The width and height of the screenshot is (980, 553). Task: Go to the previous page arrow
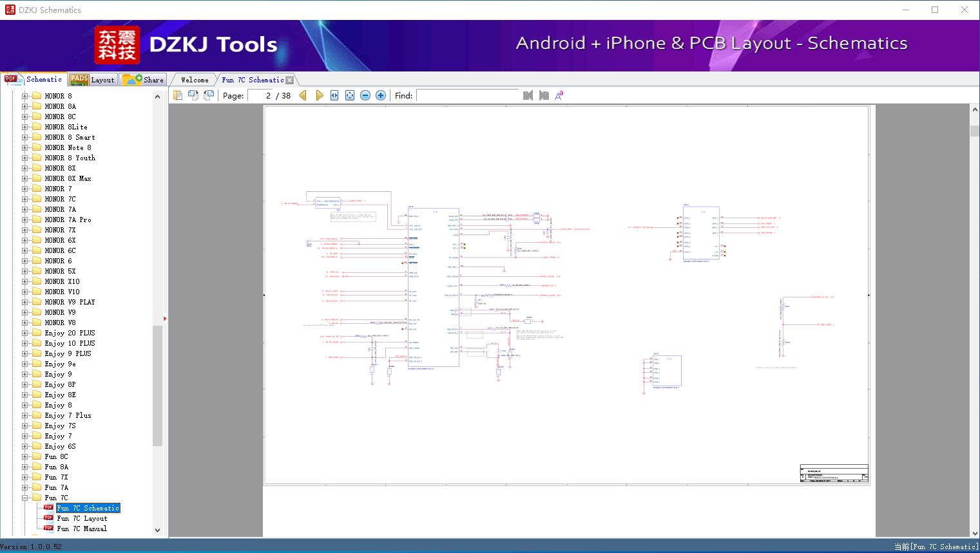(x=303, y=95)
